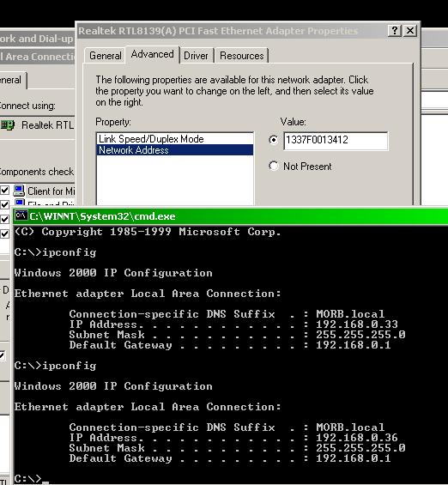Click the Client for Microsoft Networks icon
This screenshot has width=448, height=485.
19,191
